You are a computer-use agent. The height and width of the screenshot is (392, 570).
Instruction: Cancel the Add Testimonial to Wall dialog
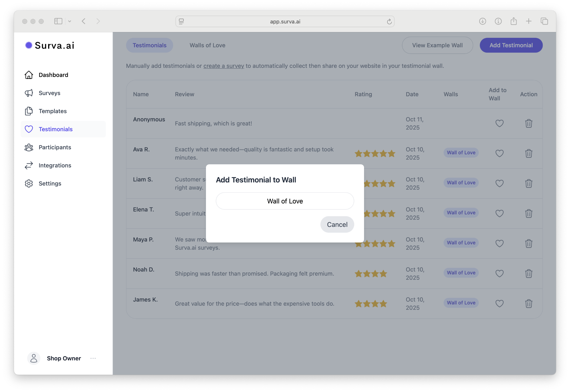(337, 224)
